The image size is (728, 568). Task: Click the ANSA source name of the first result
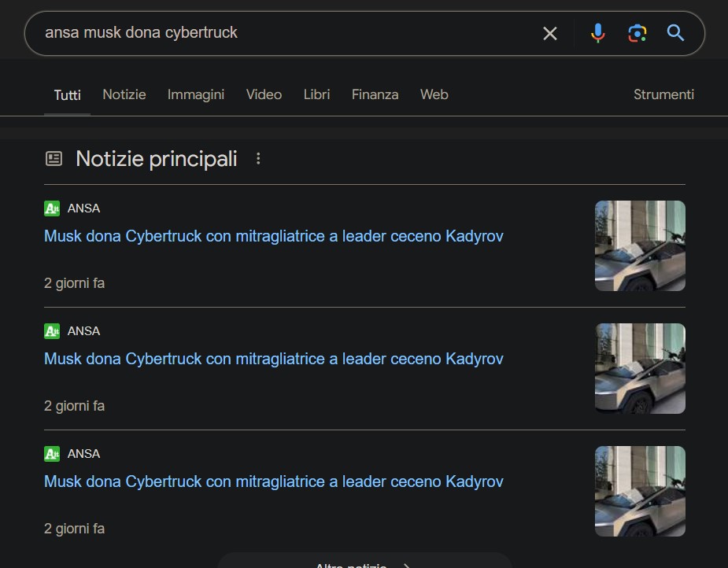tap(83, 208)
